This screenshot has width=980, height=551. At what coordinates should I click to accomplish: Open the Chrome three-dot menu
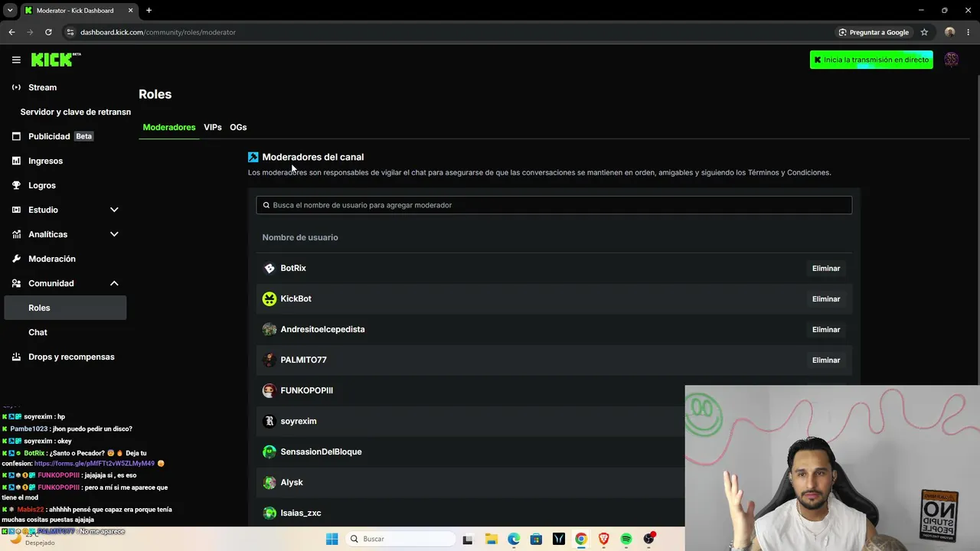(969, 32)
